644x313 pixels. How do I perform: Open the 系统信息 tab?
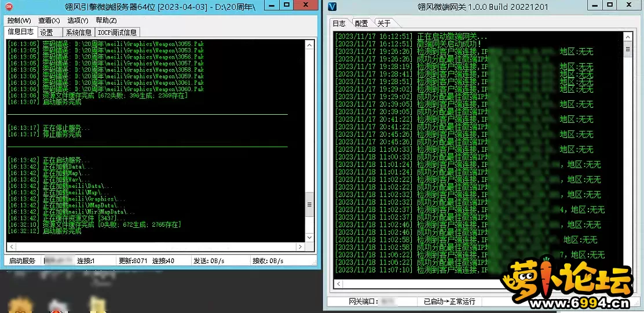point(79,32)
